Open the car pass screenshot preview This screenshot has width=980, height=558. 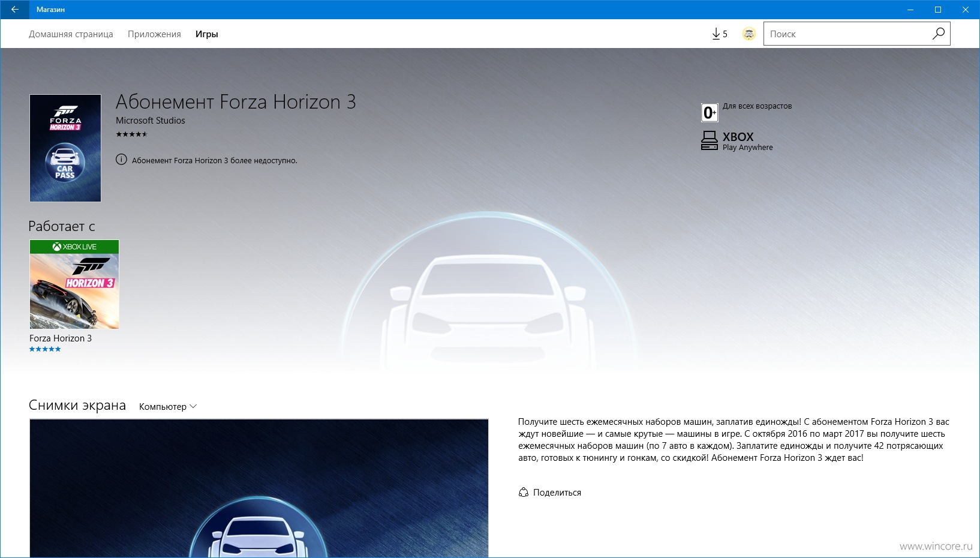pos(259,488)
